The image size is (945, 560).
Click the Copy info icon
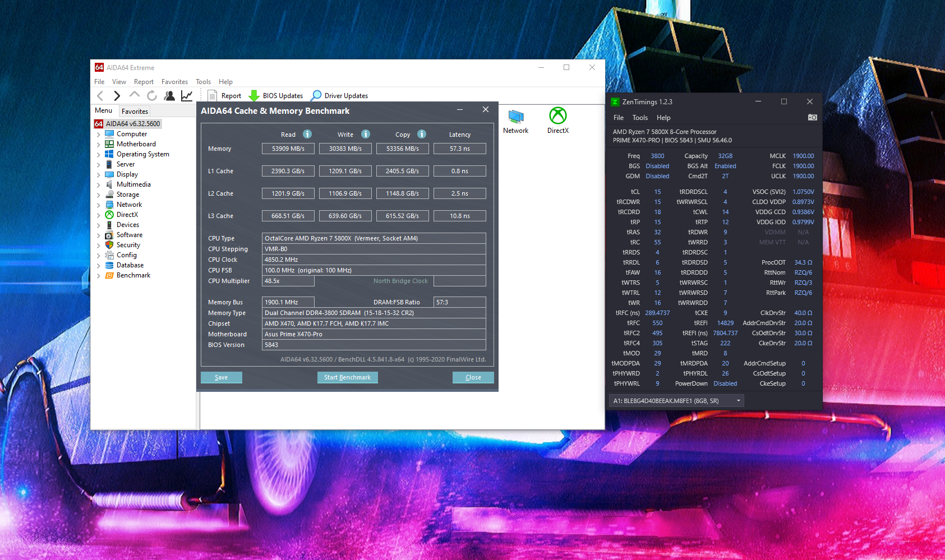(422, 134)
